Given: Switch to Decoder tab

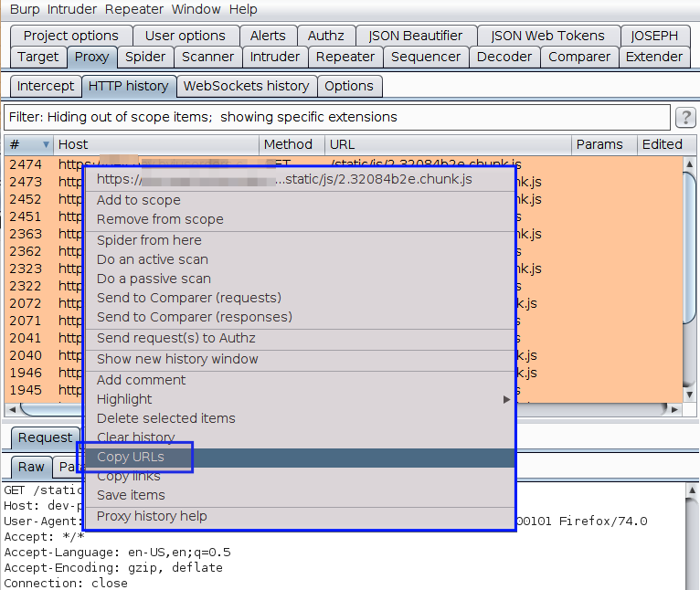Looking at the screenshot, I should click(x=504, y=58).
